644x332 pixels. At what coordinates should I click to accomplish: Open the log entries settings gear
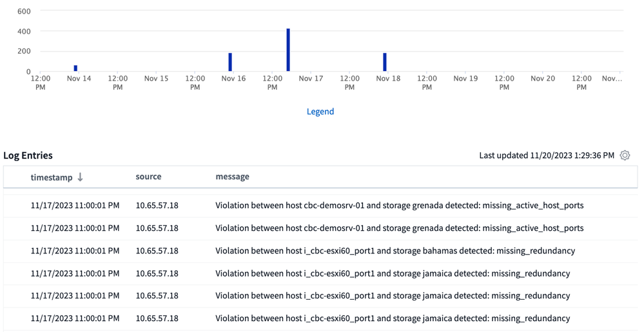click(625, 155)
